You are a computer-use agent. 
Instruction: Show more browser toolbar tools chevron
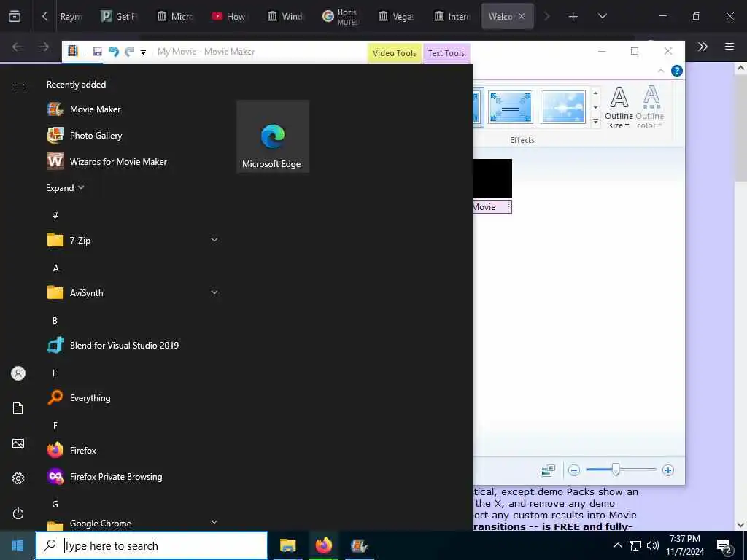[703, 47]
